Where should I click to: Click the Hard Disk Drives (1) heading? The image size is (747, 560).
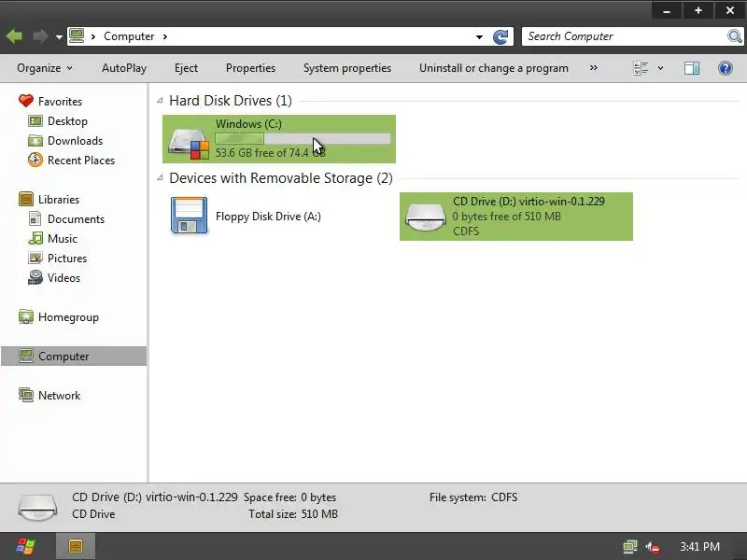point(231,101)
